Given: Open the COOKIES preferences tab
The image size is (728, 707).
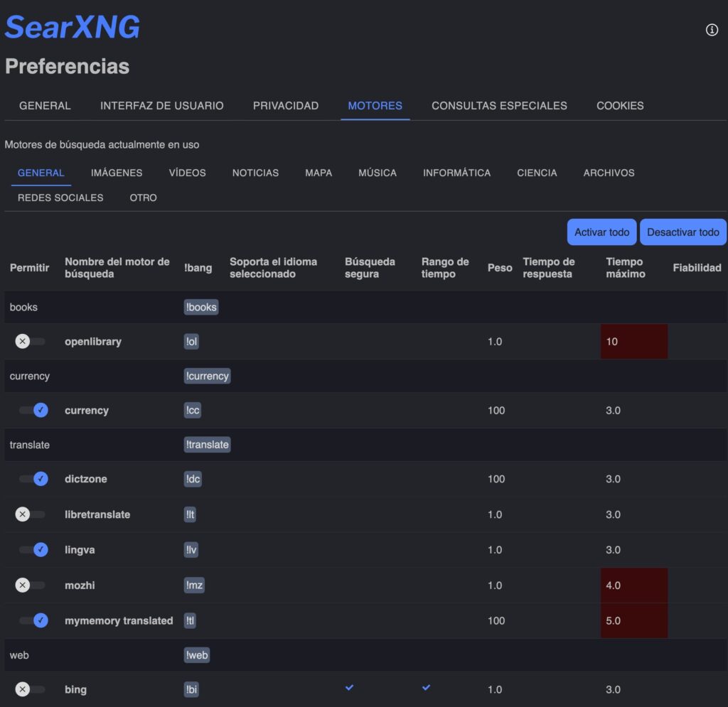Looking at the screenshot, I should [619, 105].
